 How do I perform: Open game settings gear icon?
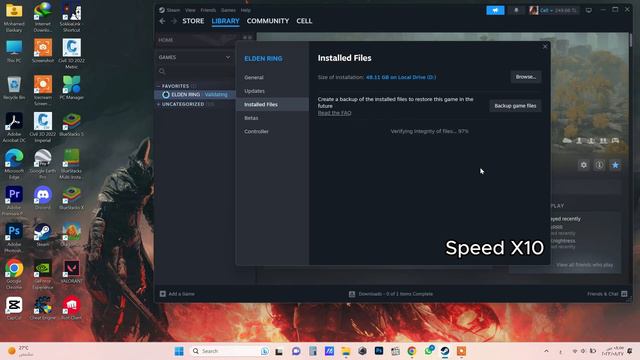584,165
